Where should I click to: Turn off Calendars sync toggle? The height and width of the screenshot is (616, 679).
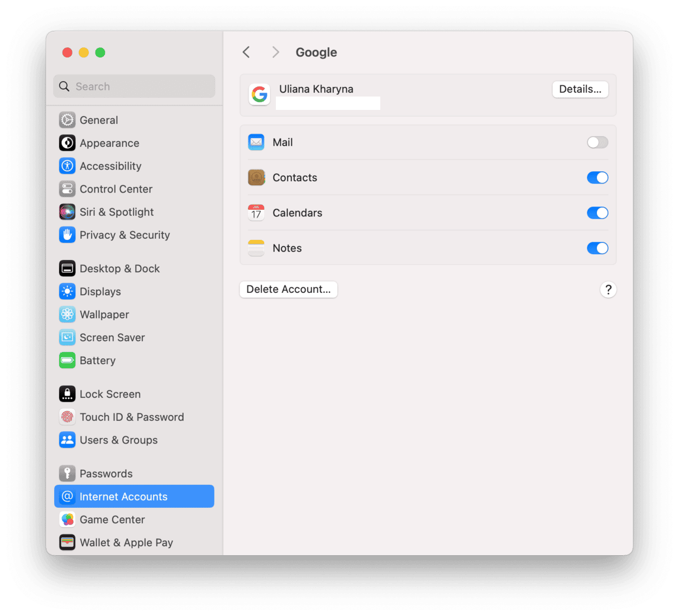point(597,213)
